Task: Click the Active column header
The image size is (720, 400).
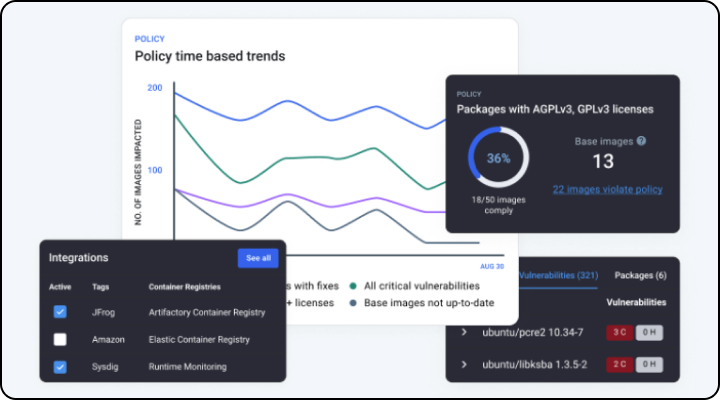Action: coord(60,287)
